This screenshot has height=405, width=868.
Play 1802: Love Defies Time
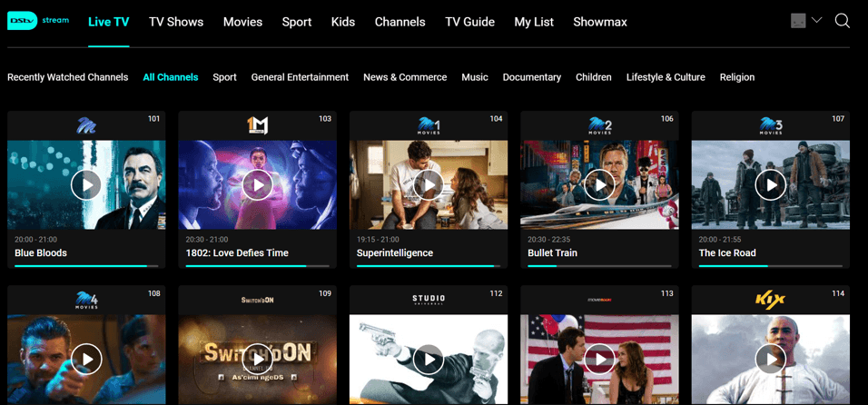point(258,185)
